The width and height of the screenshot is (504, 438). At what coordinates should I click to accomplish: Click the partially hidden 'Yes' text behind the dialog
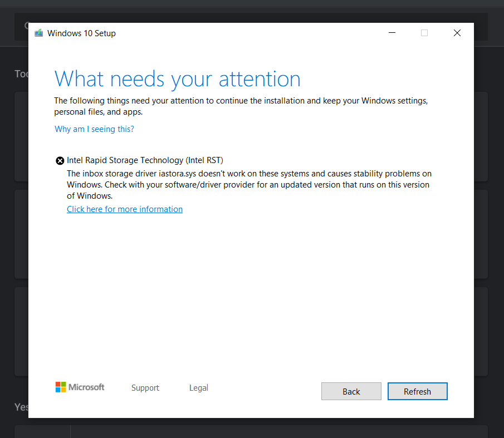click(21, 407)
